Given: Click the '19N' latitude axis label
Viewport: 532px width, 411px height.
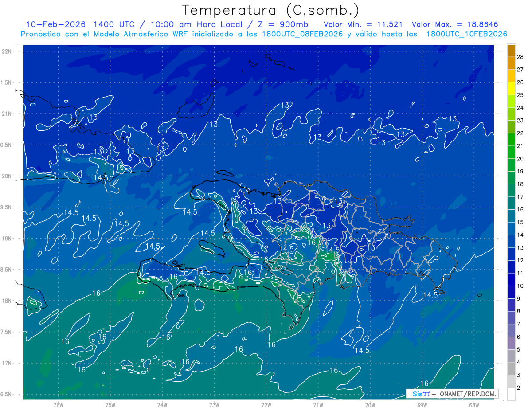Looking at the screenshot, I should 7,239.
